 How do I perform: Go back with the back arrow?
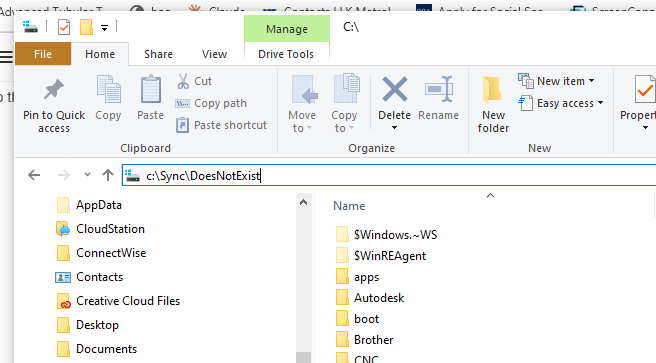point(34,175)
